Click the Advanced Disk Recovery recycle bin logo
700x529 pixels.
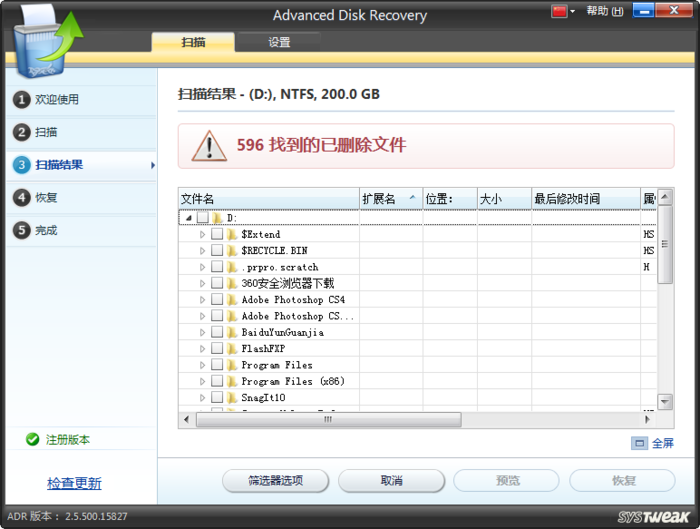point(47,42)
